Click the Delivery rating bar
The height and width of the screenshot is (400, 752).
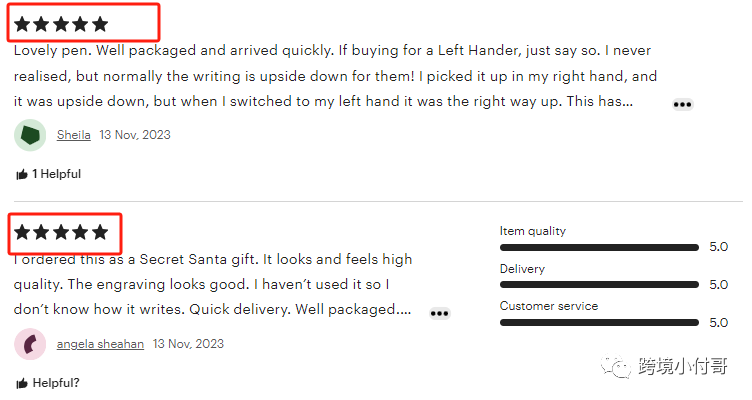point(599,285)
